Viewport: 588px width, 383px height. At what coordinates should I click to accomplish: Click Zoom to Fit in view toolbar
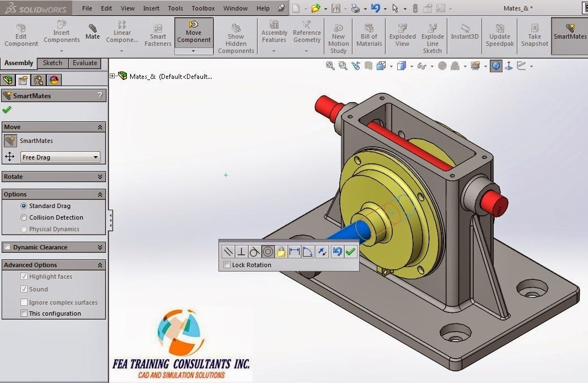[330, 66]
